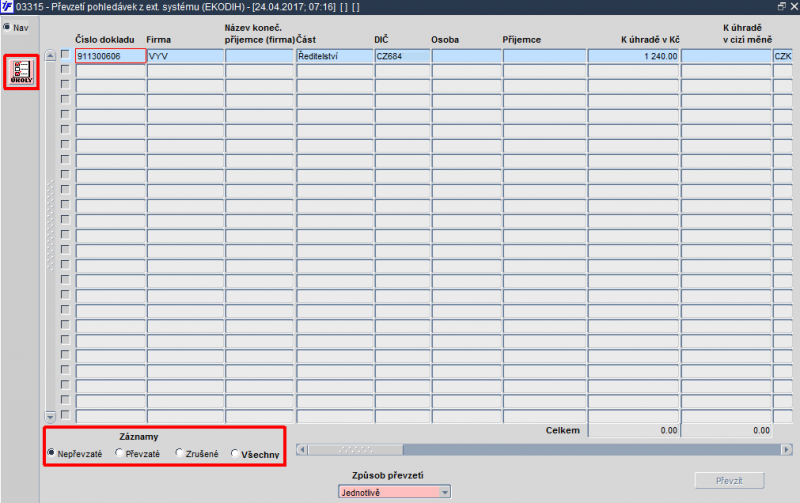This screenshot has width=800, height=503.
Task: Click the Firma column header
Action: 159,40
